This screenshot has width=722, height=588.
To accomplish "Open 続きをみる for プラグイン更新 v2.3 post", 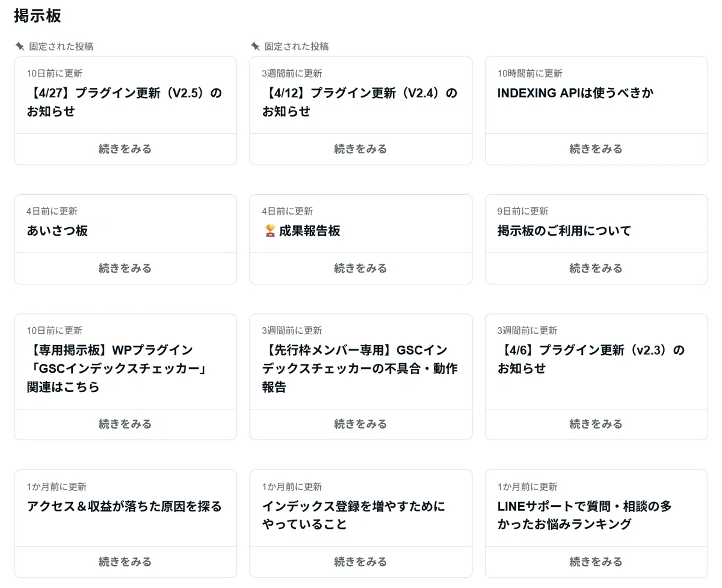I will point(596,424).
